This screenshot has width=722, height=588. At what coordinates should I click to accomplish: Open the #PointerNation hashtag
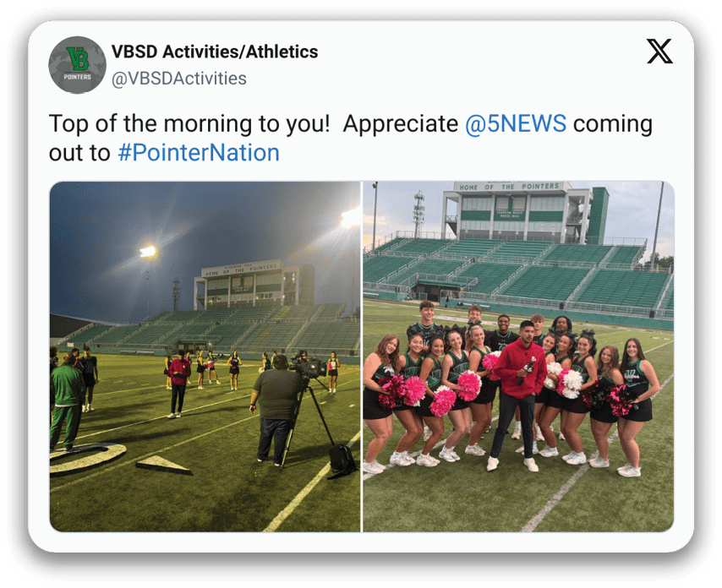(199, 153)
